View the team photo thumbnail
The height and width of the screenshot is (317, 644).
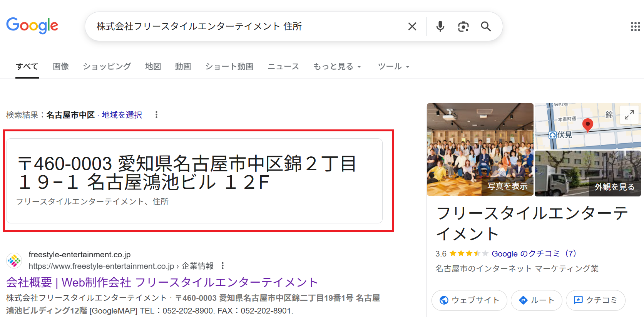(480, 149)
